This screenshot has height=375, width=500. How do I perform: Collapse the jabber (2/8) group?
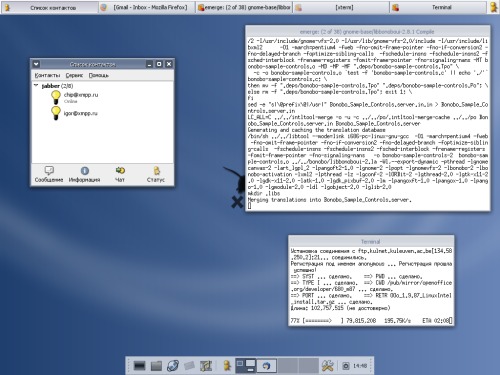click(36, 86)
